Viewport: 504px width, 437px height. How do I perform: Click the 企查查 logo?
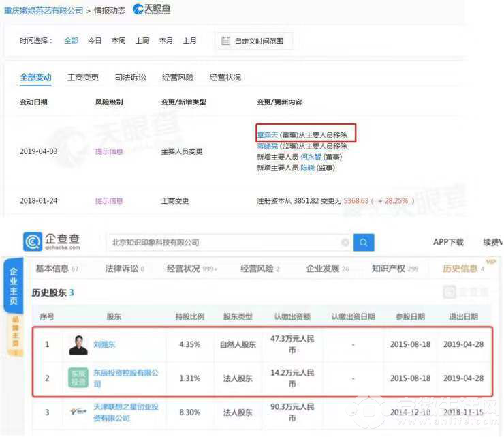click(x=52, y=241)
